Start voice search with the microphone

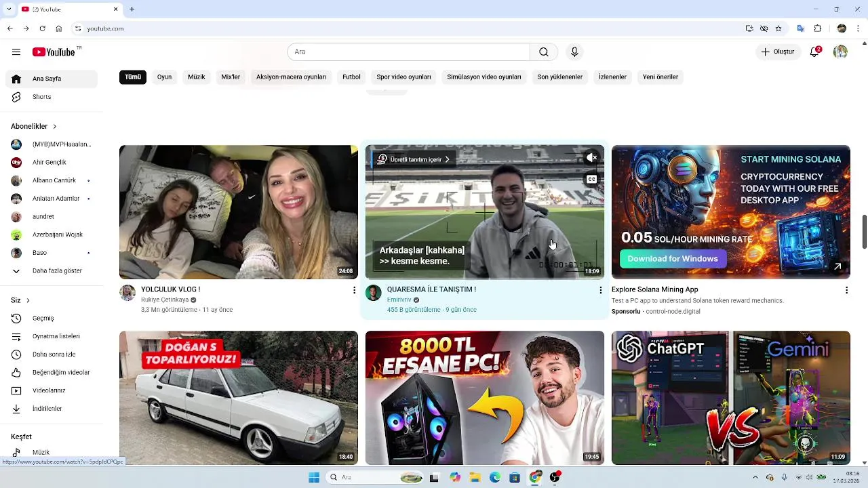point(574,52)
